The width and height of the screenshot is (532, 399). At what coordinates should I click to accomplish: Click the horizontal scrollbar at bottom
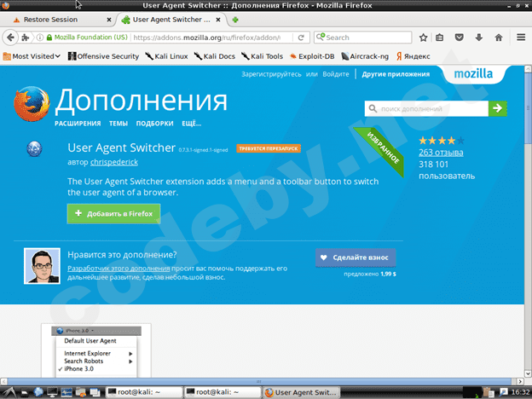coord(259,381)
